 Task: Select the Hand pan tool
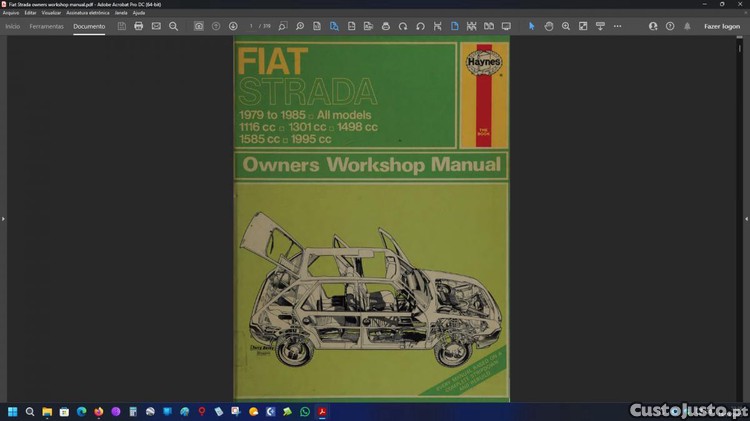[549, 26]
